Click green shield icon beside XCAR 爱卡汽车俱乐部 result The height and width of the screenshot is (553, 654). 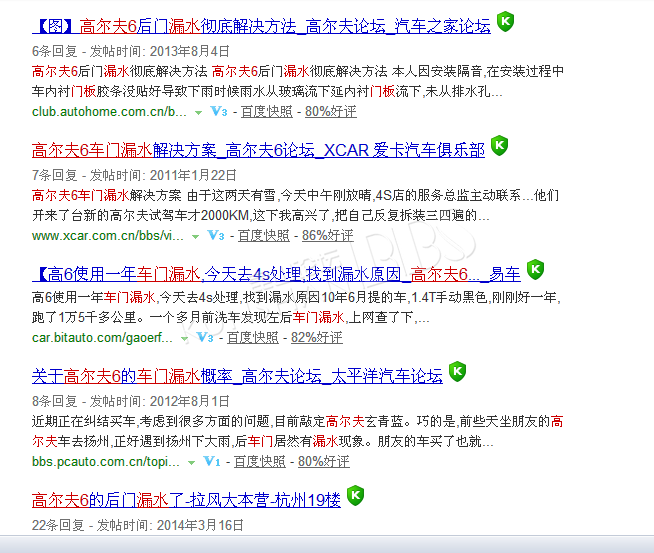499,146
